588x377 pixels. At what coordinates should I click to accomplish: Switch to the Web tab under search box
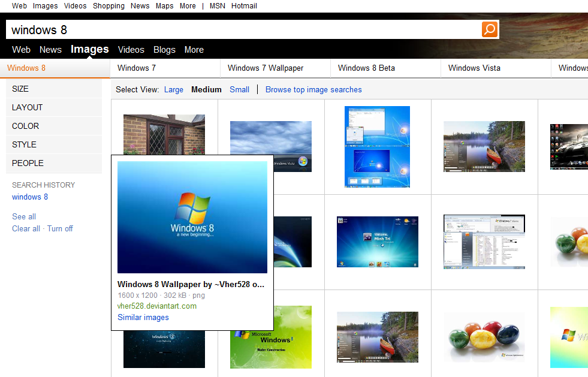click(21, 50)
